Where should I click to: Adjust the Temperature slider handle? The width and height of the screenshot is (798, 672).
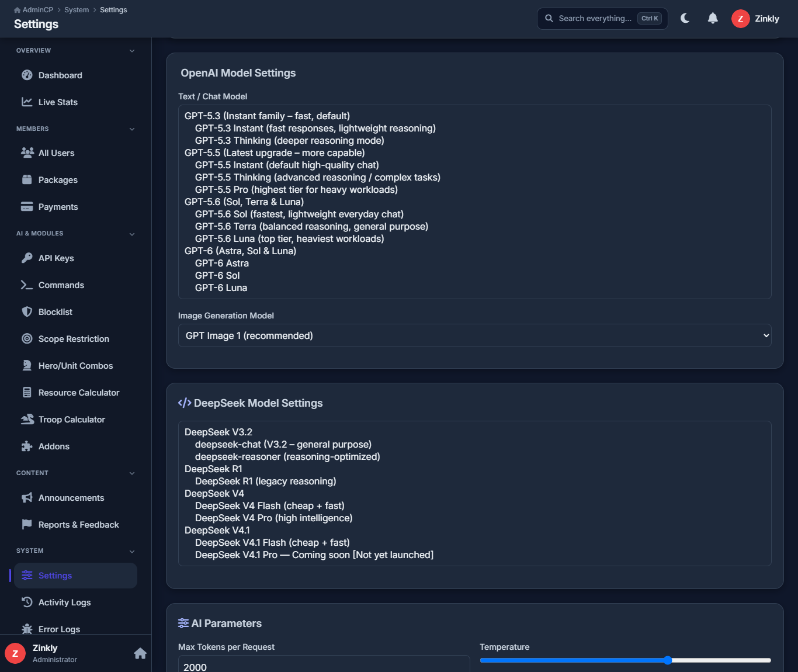(668, 660)
